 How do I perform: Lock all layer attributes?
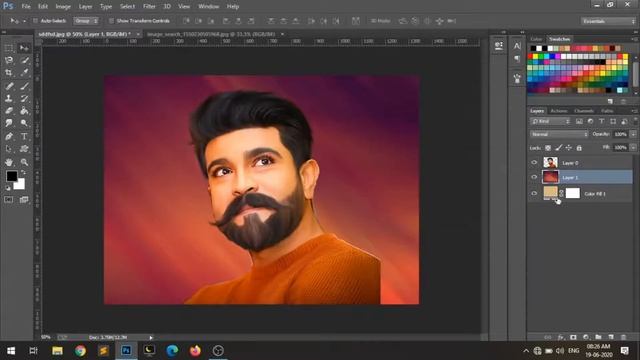pos(579,148)
